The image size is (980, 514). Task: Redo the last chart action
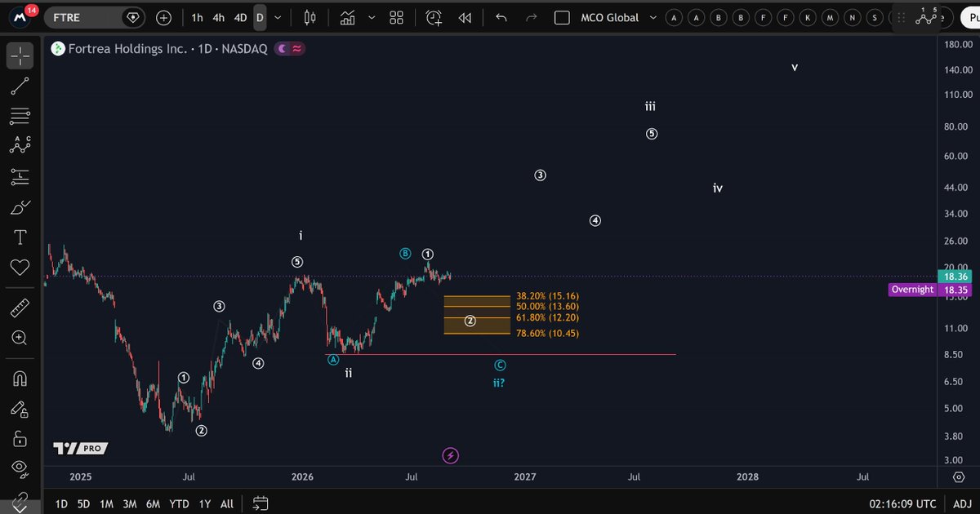point(532,17)
